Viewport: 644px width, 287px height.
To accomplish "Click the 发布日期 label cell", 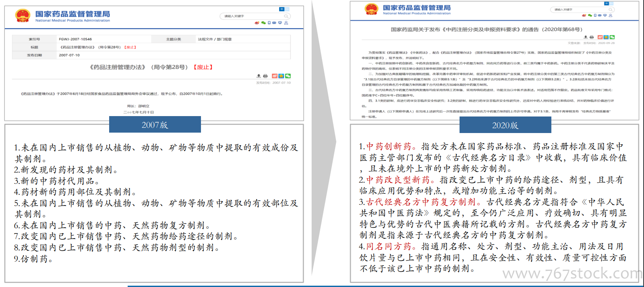I will coord(34,55).
